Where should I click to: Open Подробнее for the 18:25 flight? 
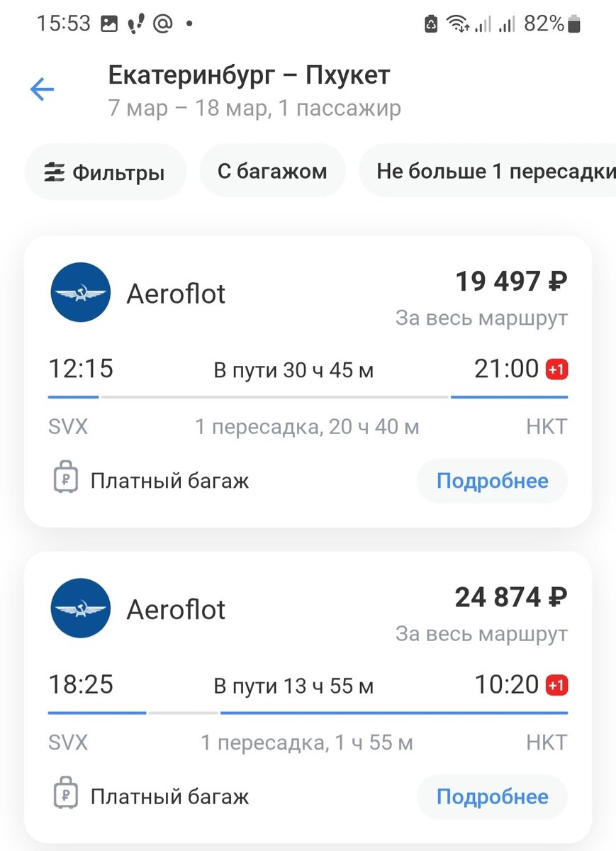point(492,796)
